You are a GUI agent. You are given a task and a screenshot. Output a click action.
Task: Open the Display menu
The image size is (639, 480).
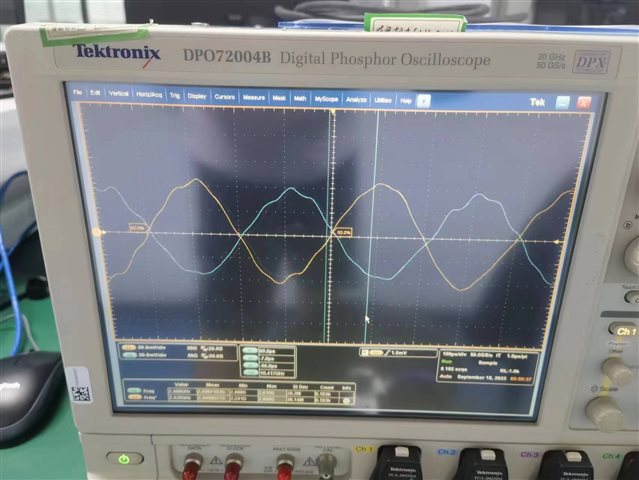[197, 96]
